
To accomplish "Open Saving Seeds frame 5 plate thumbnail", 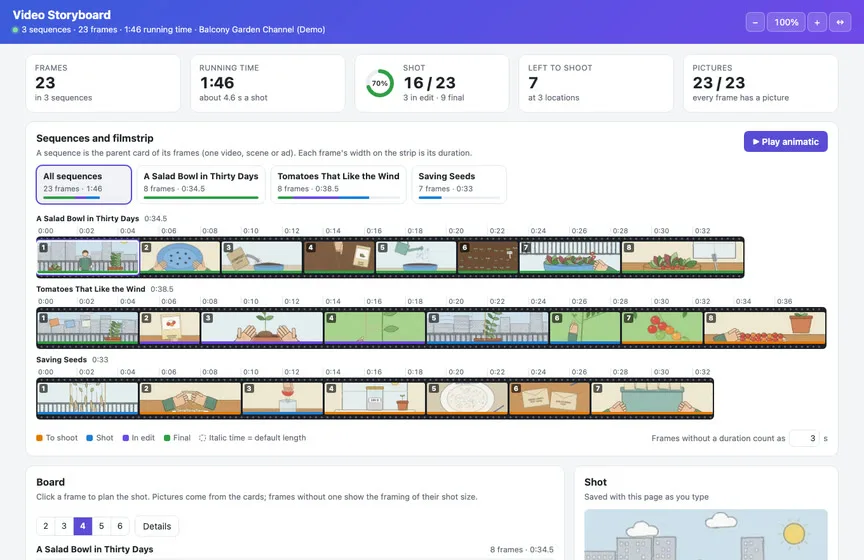I will click(x=467, y=399).
